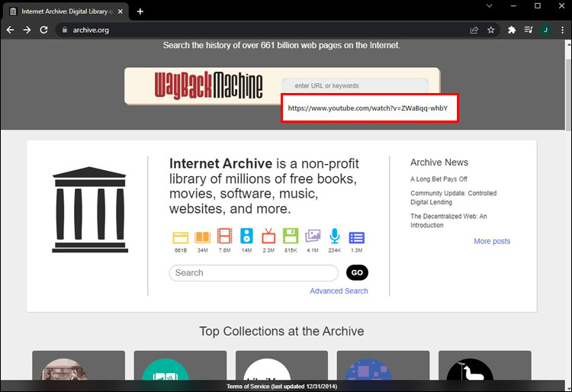
Task: Share this page via the share icon
Action: 474,30
